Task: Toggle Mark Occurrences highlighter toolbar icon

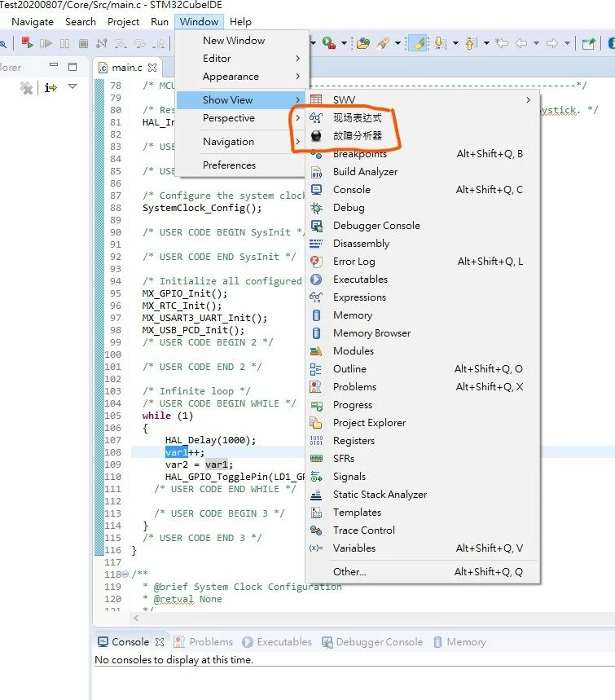Action: (x=418, y=43)
